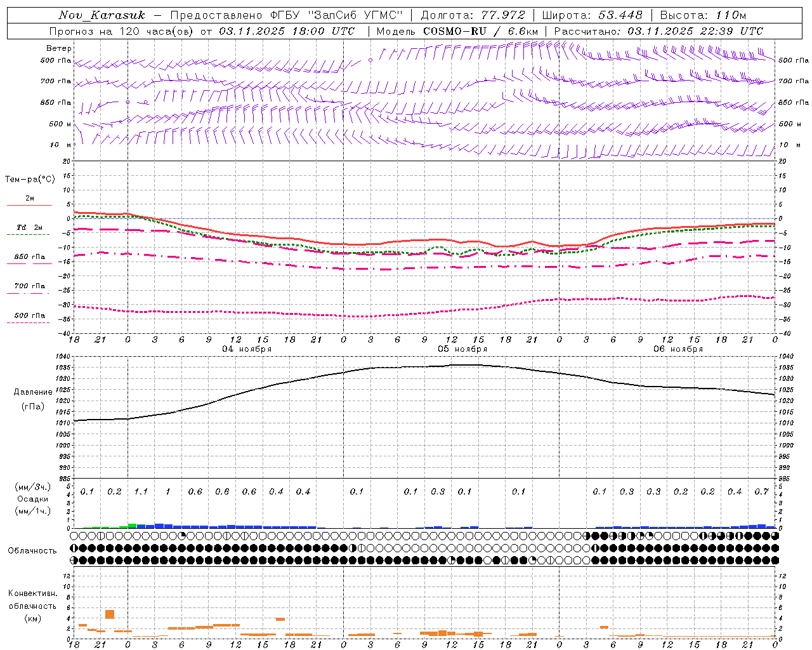Viewport: 812px width, 650px height.
Task: Click the '(гПа)' unit under Давление
Action: pyautogui.click(x=33, y=406)
